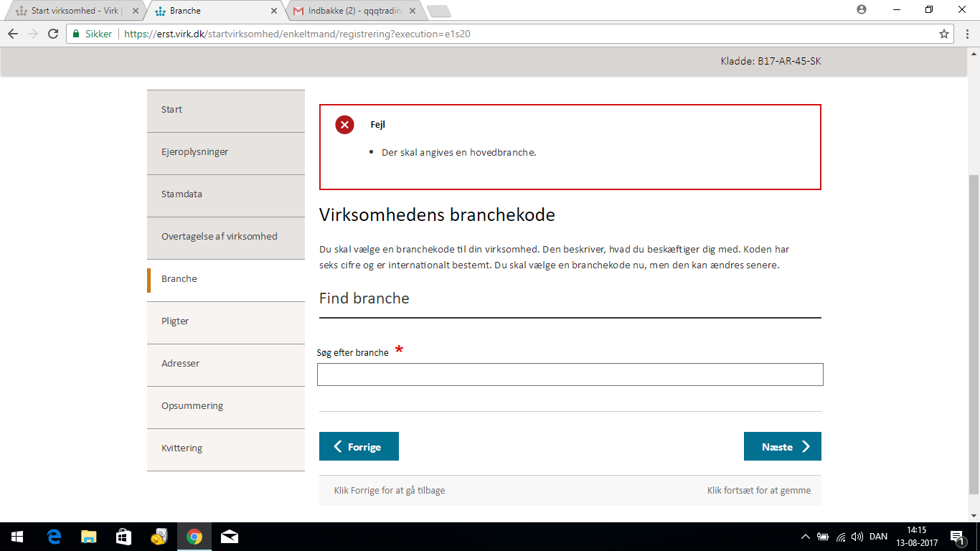Click the browser back arrow

[13, 34]
